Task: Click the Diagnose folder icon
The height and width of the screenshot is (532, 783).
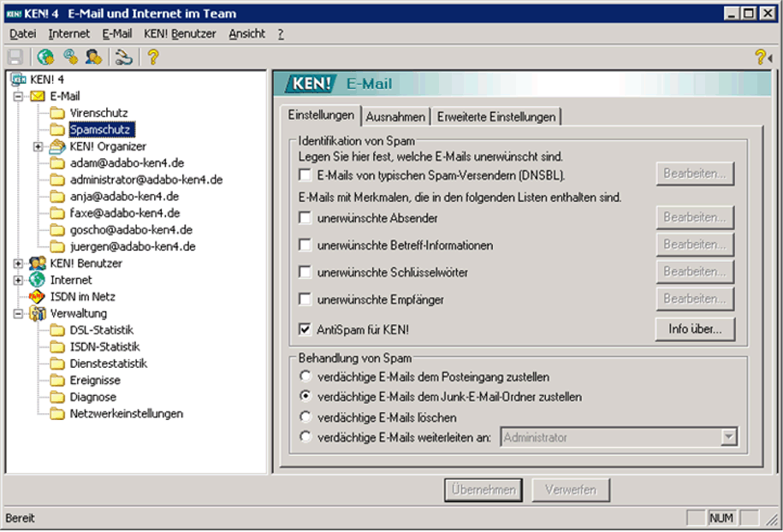Action: click(x=57, y=397)
